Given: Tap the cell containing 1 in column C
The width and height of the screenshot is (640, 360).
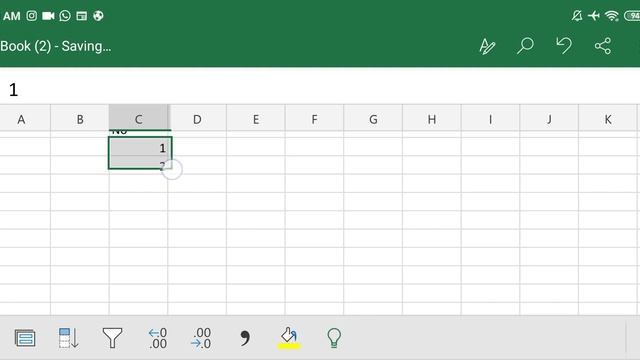Looking at the screenshot, I should [140, 147].
